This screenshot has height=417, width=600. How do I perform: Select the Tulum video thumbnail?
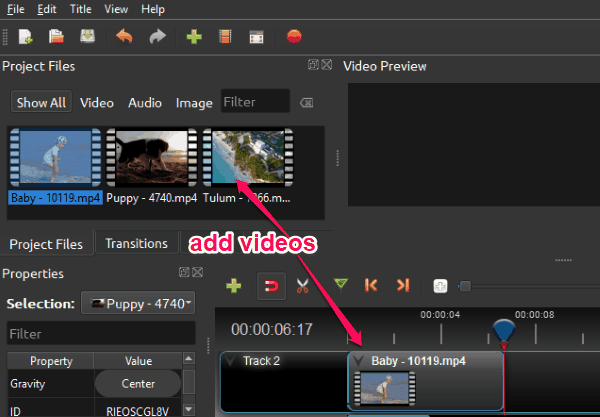(248, 157)
